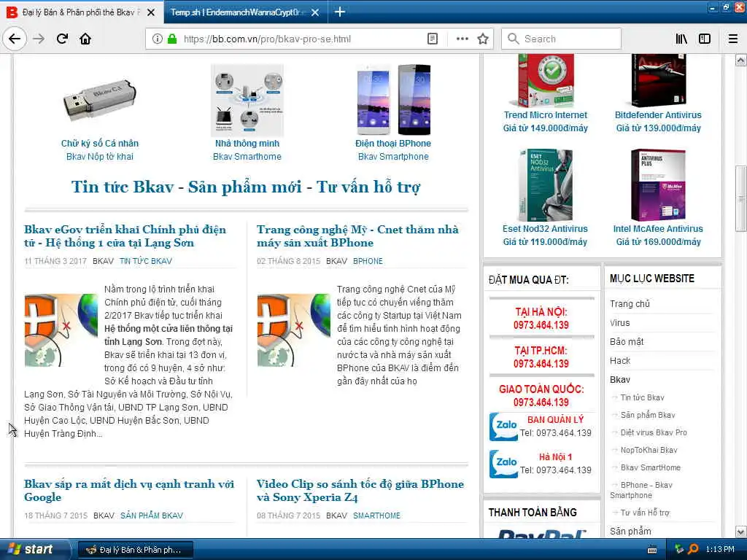
Task: Bookmark this page with star icon
Action: (483, 39)
